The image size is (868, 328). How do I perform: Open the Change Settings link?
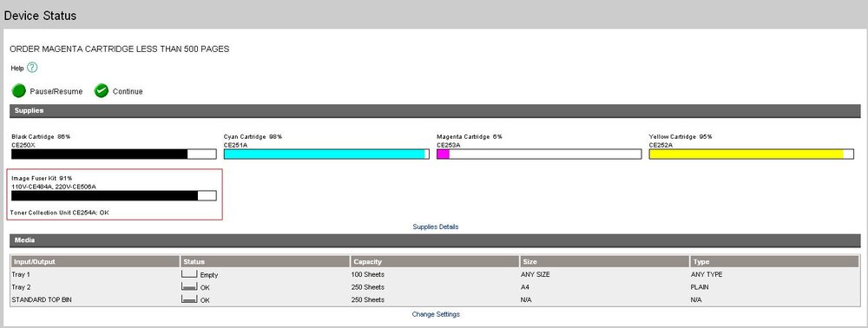pos(436,314)
